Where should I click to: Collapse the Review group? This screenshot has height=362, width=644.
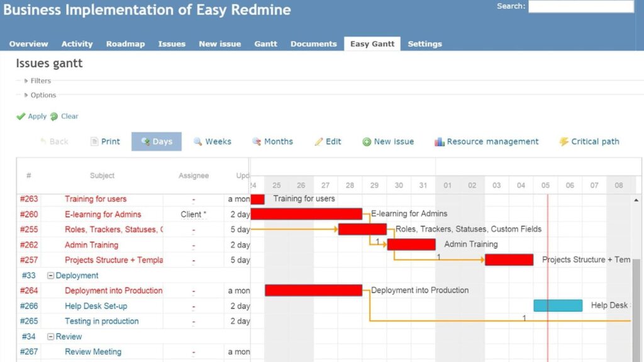(x=50, y=336)
